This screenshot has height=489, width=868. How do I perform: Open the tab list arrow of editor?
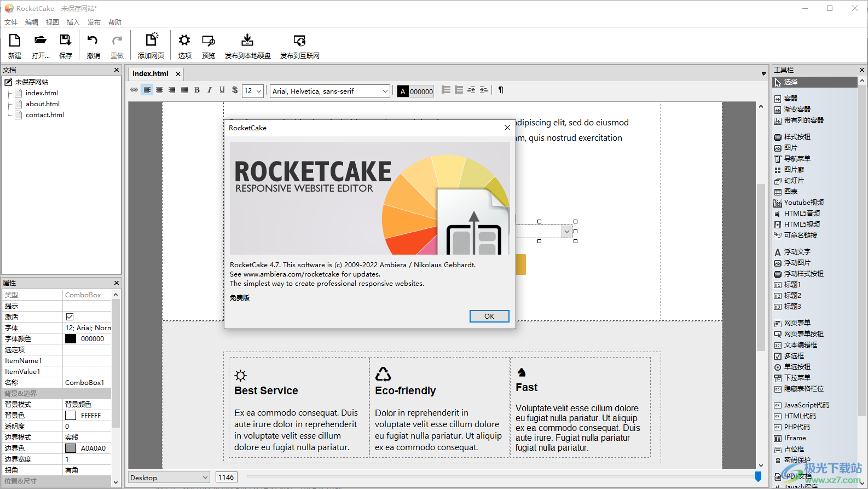click(x=763, y=74)
